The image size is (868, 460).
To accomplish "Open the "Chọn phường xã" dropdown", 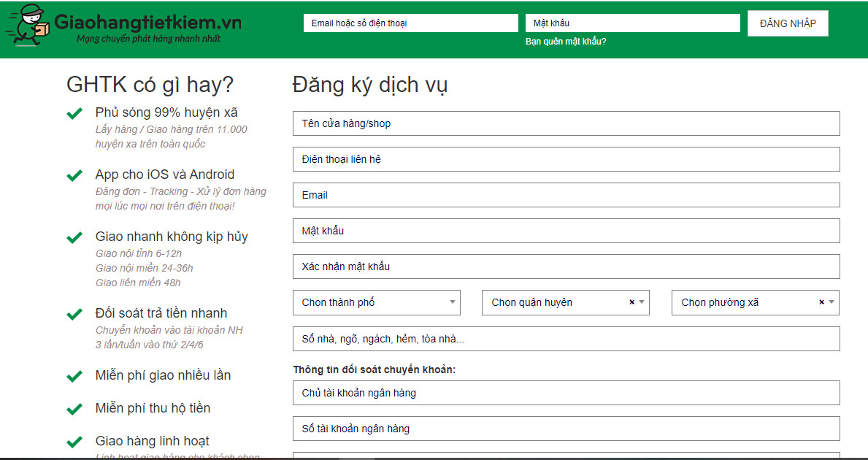I will 831,302.
